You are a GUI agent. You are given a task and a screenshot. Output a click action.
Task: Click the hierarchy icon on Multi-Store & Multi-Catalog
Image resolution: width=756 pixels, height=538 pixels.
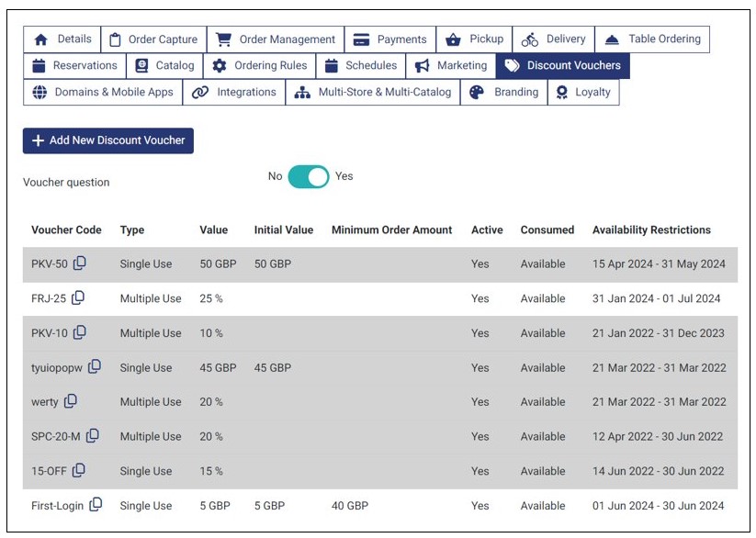click(302, 92)
